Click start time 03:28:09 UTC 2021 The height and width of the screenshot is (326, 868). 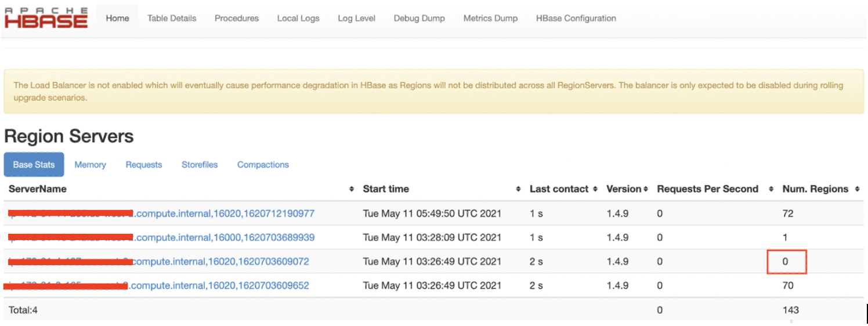432,237
